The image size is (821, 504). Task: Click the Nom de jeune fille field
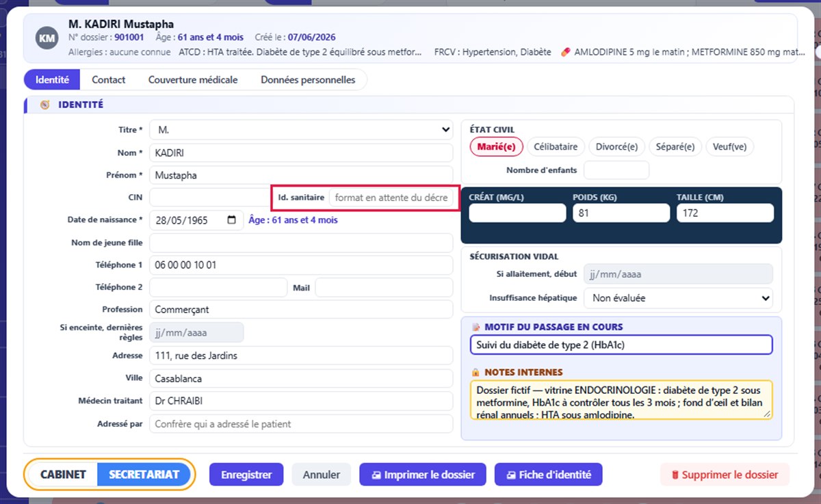(301, 243)
